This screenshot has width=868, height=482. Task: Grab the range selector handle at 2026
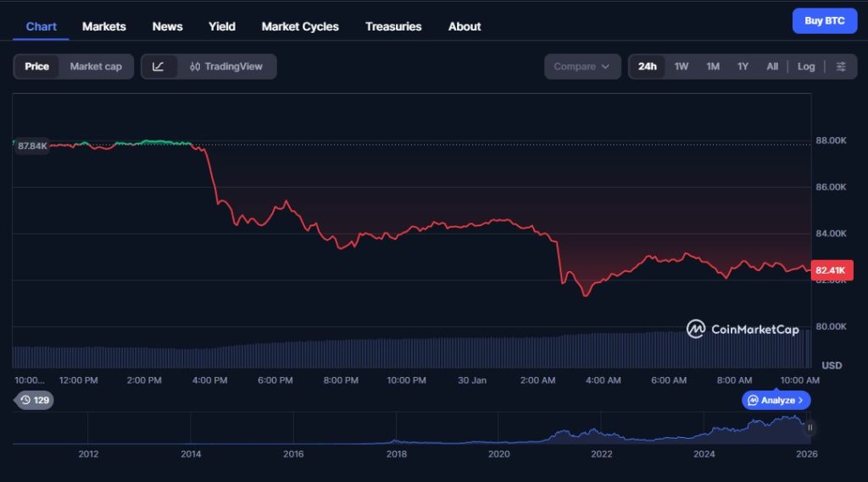810,428
